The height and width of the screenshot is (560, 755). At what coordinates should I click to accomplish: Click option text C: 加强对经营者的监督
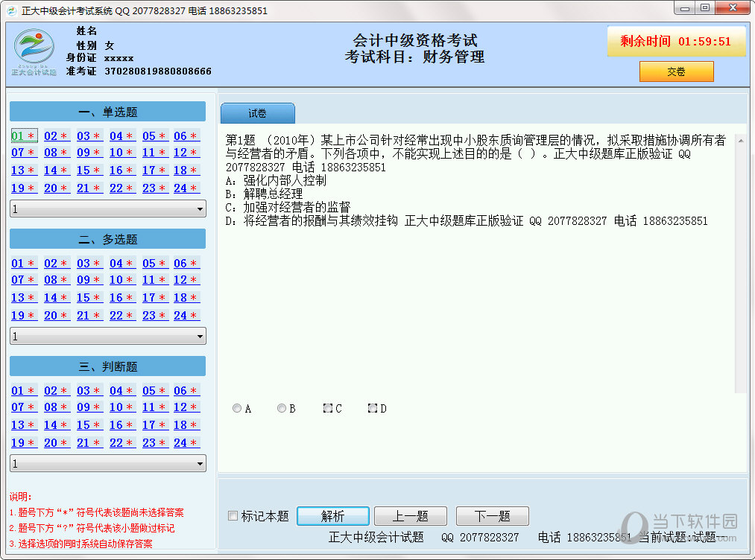tap(288, 207)
